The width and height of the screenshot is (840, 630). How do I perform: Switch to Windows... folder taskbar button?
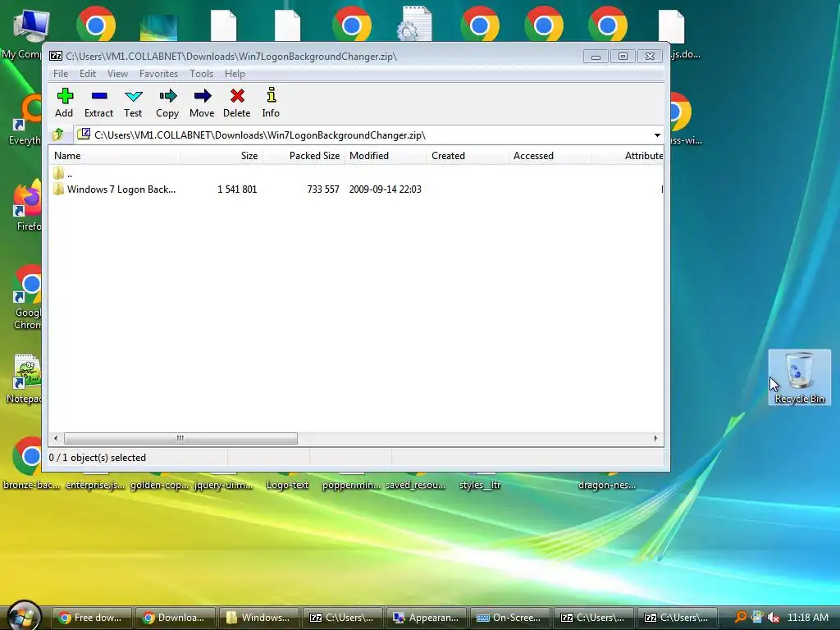pos(258,618)
